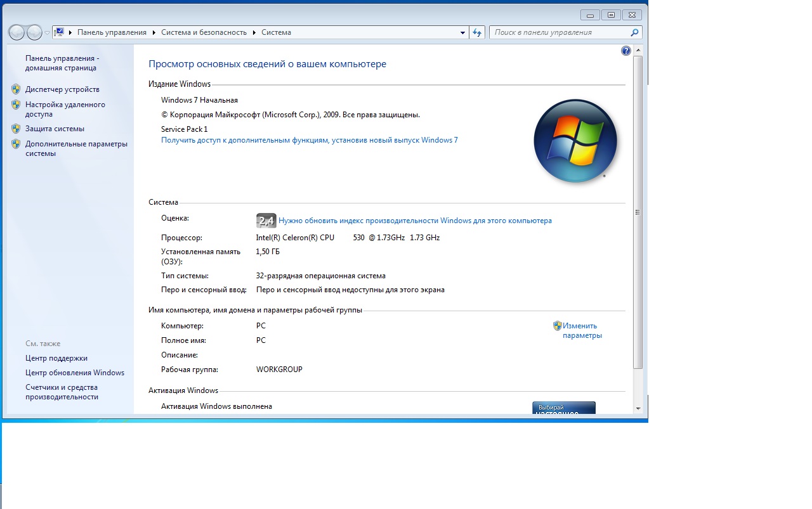Open 'Центр поддержки' link
The image size is (812, 509).
pyautogui.click(x=56, y=358)
